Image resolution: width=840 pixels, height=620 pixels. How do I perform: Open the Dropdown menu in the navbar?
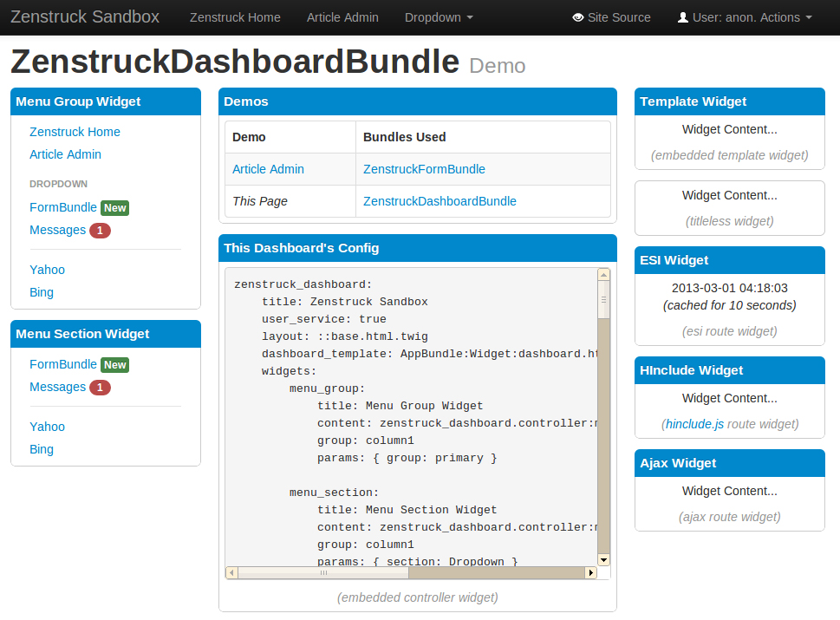[x=439, y=17]
